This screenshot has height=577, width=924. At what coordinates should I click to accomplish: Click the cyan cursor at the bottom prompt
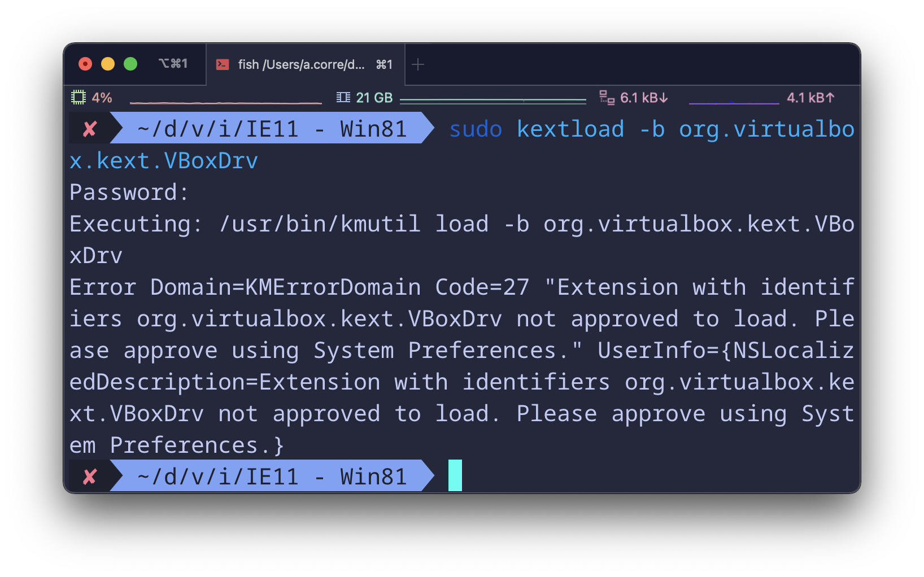(455, 475)
